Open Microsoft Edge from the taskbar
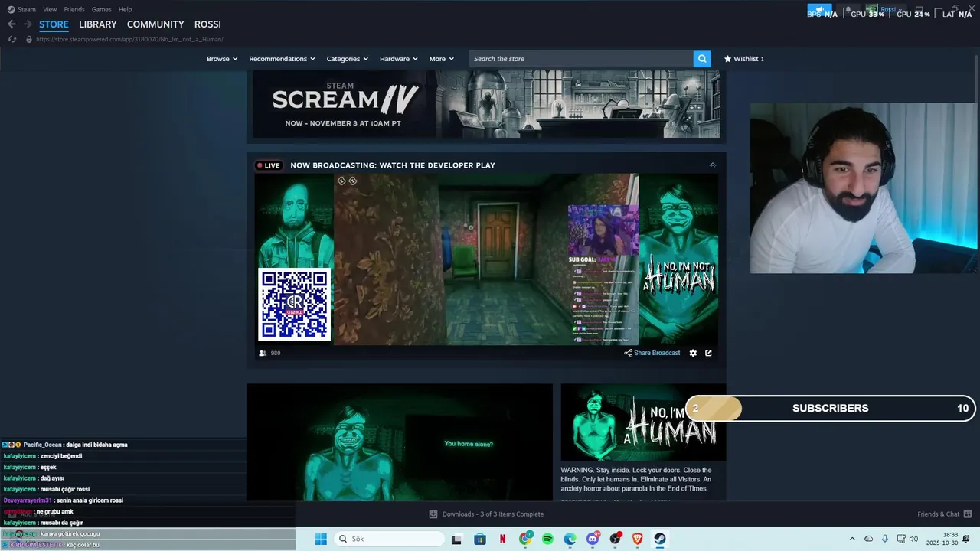This screenshot has width=980, height=551. click(570, 539)
